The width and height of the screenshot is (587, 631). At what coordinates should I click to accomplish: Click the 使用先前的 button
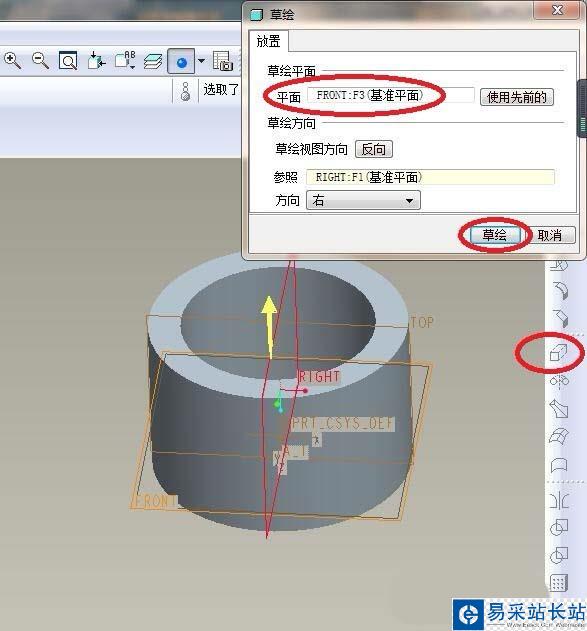point(517,97)
